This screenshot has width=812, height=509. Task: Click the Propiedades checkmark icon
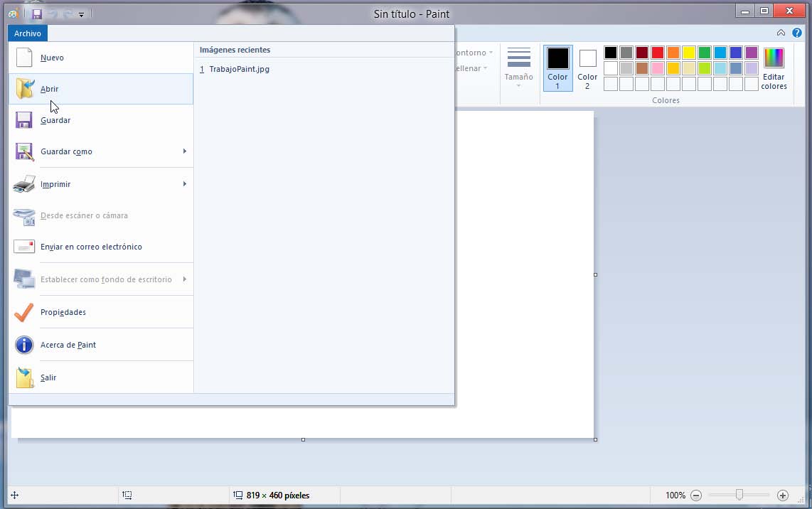tap(24, 312)
